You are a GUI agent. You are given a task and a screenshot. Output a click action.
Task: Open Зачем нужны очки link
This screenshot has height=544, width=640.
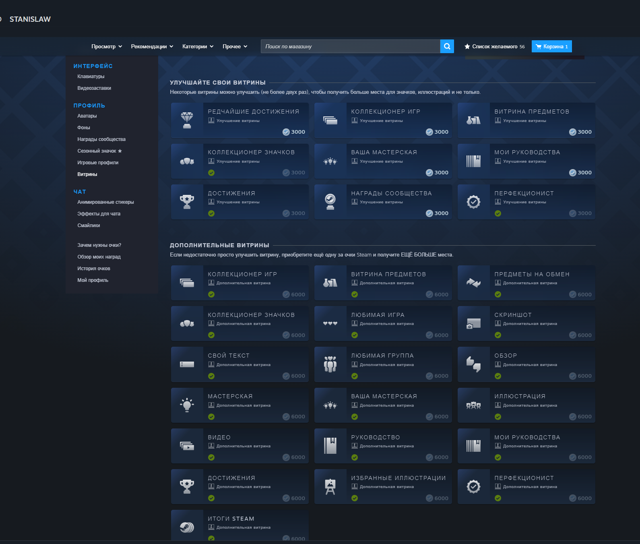[x=99, y=245]
